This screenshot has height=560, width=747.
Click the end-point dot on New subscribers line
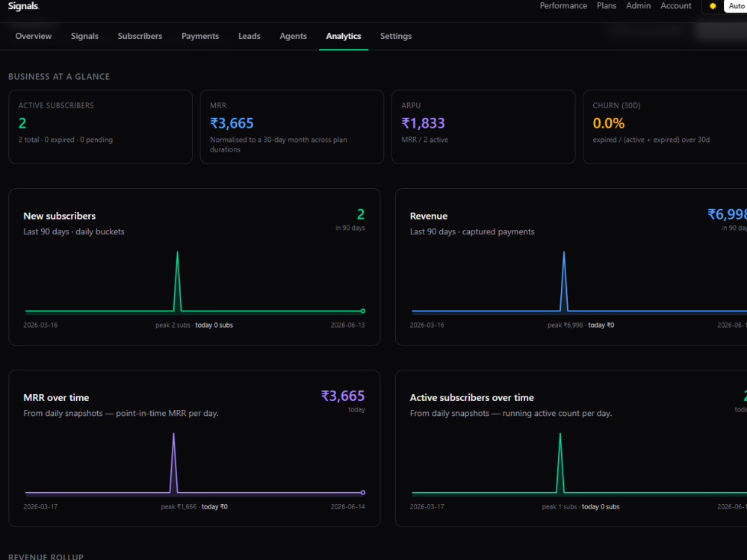[363, 311]
